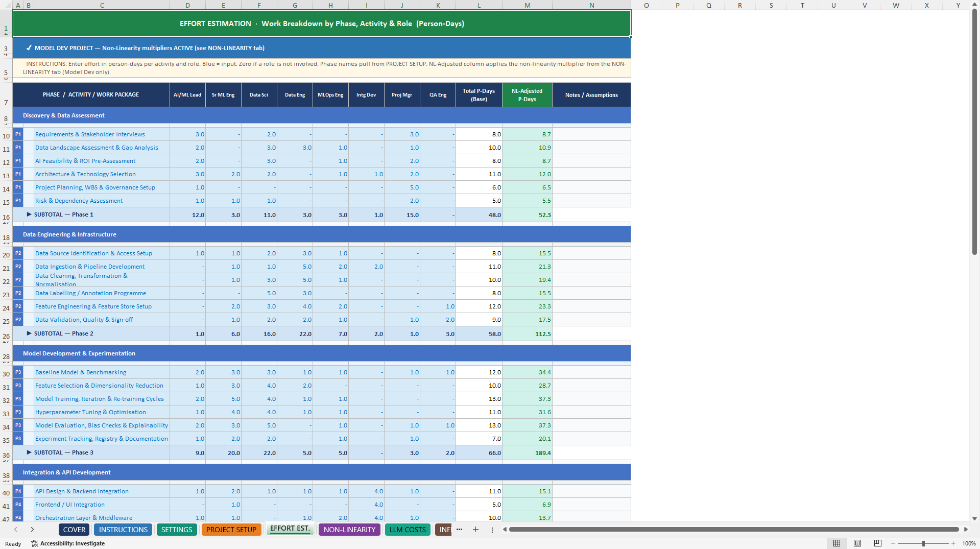
Task: Click the 100% zoom level
Action: click(x=969, y=543)
